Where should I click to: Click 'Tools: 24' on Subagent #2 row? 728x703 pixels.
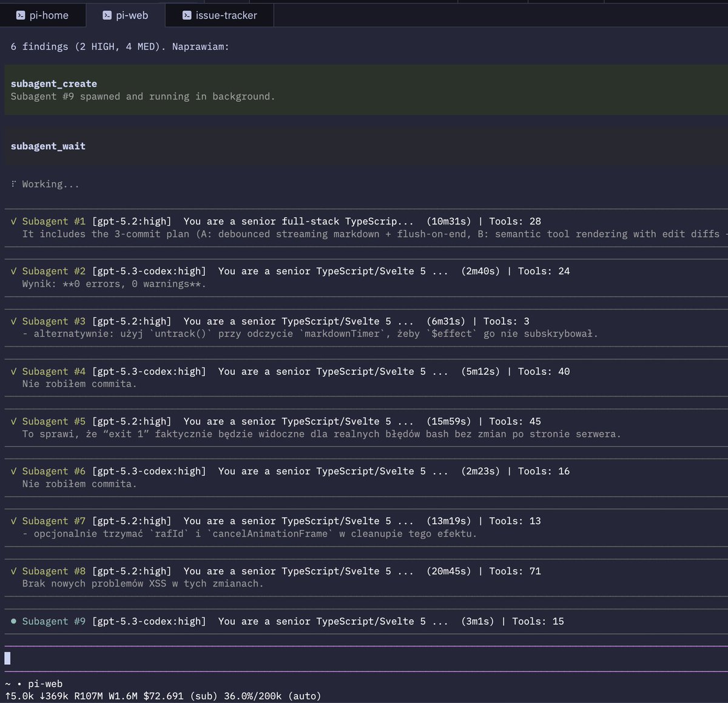pyautogui.click(x=544, y=271)
